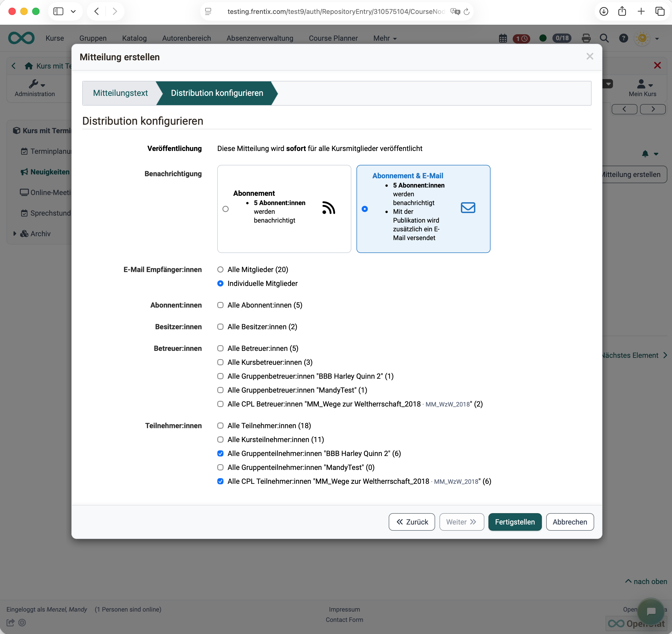The height and width of the screenshot is (634, 672).
Task: Select the Abonnement only notification radio
Action: pos(226,209)
